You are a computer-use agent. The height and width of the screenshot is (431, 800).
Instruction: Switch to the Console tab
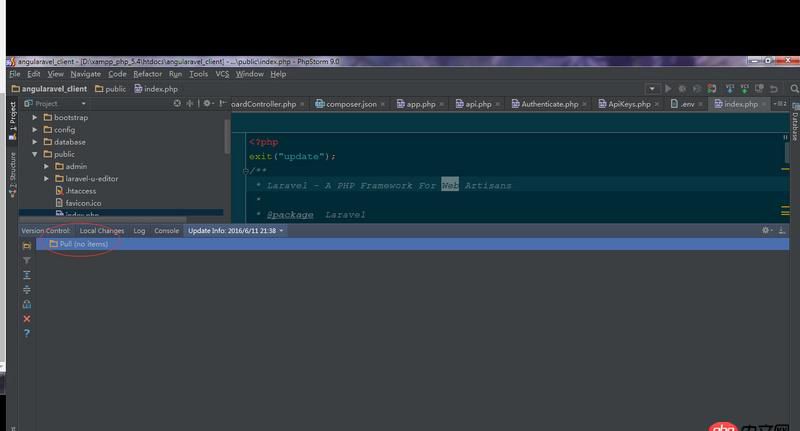(166, 231)
